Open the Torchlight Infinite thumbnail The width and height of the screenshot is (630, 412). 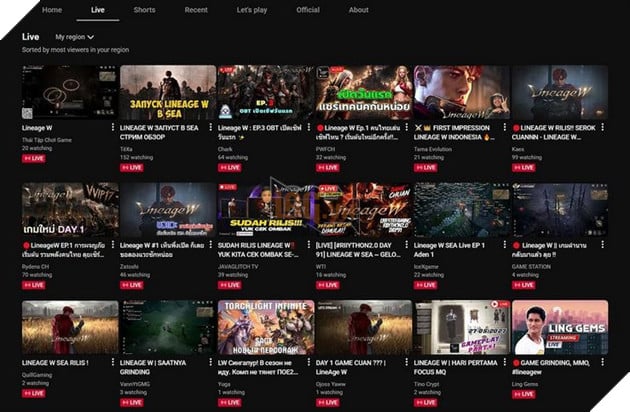pyautogui.click(x=266, y=327)
